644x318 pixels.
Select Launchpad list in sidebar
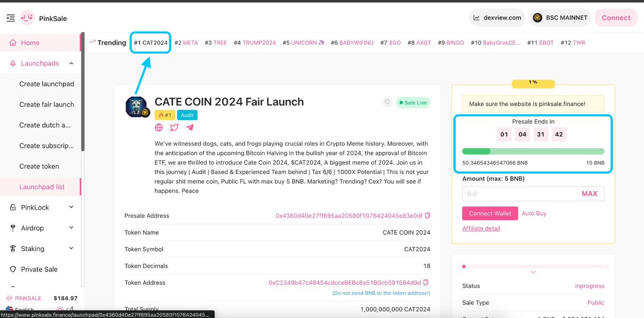pos(42,187)
